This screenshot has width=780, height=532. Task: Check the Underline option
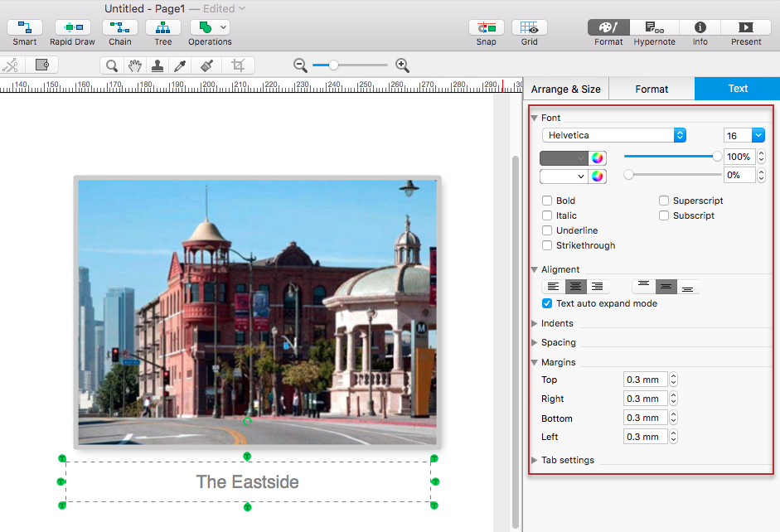click(547, 230)
